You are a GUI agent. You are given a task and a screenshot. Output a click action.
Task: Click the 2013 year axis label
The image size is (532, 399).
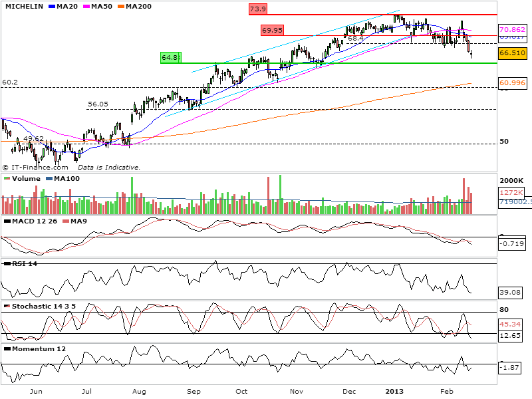click(x=394, y=392)
